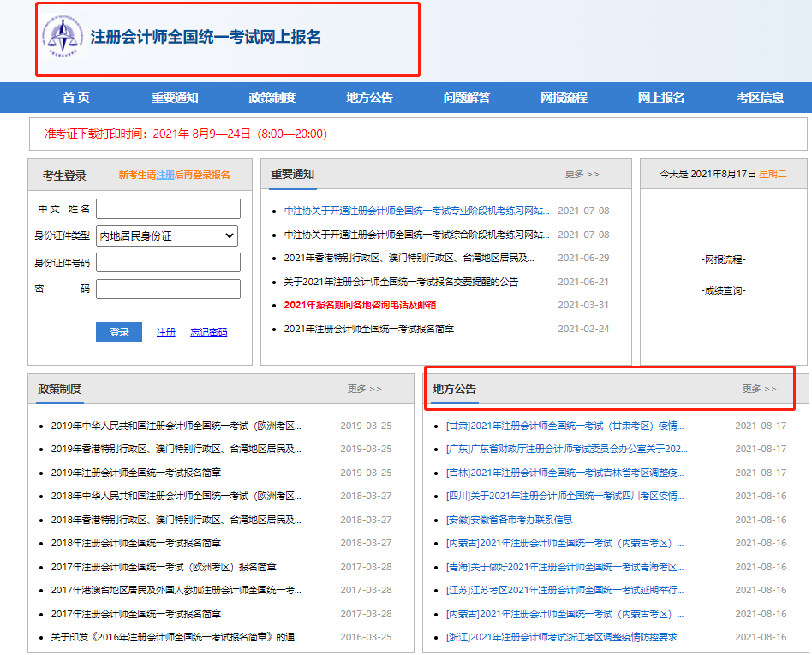The width and height of the screenshot is (812, 655).
Task: Open the 报名交费提醒的公告 notice
Action: [x=401, y=282]
